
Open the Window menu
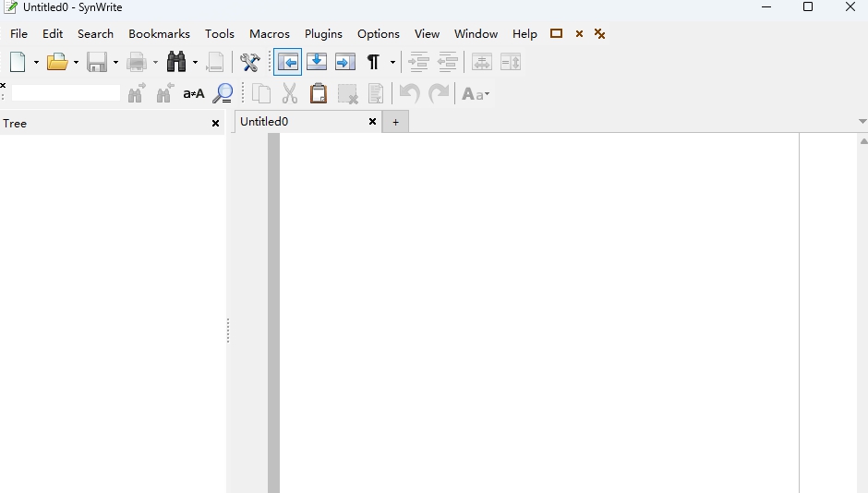coord(476,34)
